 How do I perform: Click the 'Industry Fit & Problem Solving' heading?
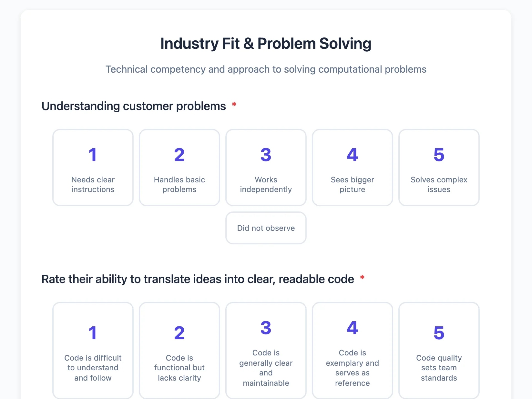tap(266, 44)
